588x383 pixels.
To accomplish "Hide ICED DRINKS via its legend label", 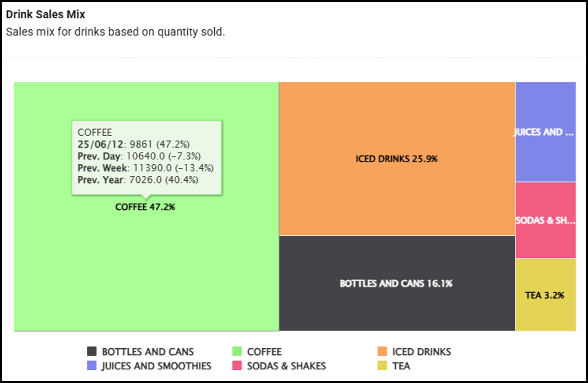I will click(x=421, y=352).
